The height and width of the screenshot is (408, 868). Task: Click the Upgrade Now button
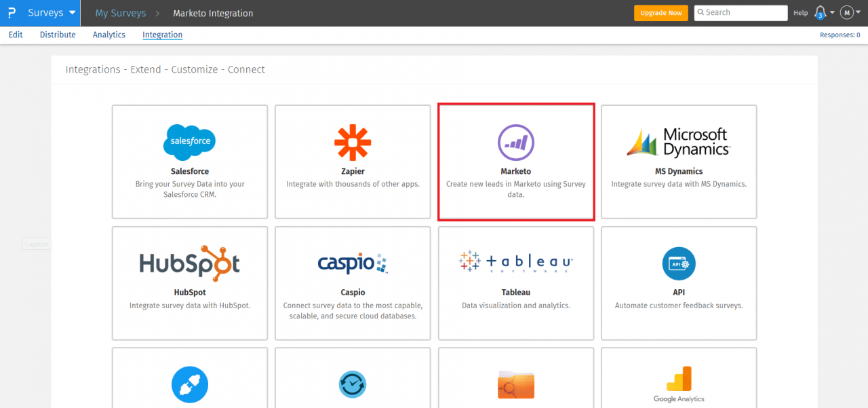660,12
